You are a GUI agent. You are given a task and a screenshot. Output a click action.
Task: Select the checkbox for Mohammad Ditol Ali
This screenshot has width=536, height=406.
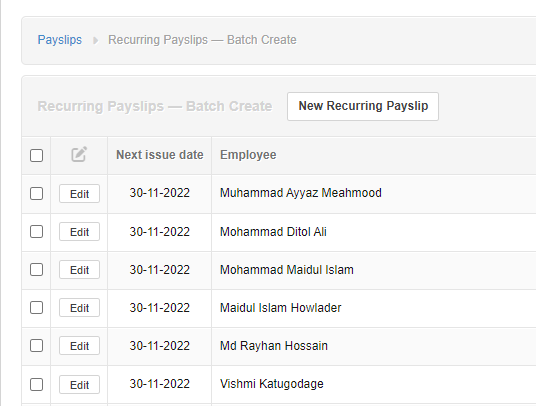tap(36, 231)
